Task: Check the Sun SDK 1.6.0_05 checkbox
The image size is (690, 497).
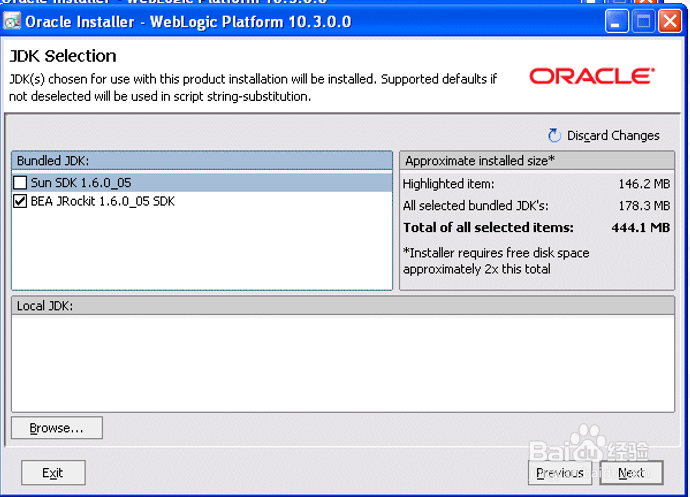Action: tap(20, 182)
